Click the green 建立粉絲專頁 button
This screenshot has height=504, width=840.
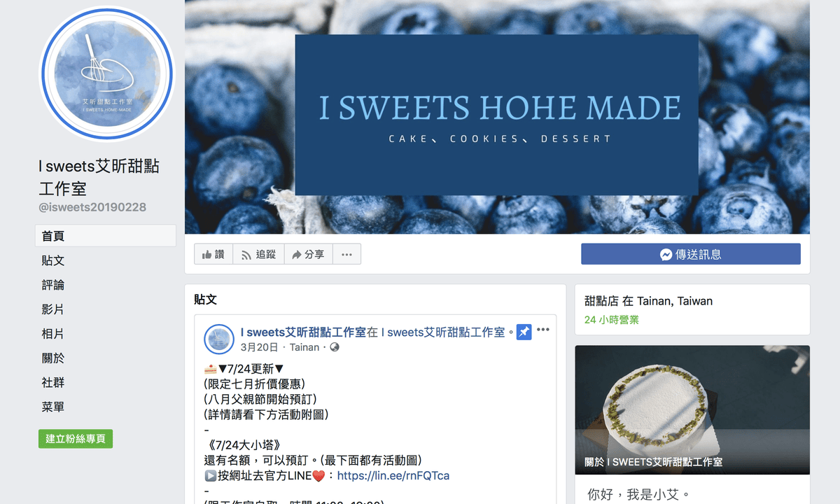76,439
